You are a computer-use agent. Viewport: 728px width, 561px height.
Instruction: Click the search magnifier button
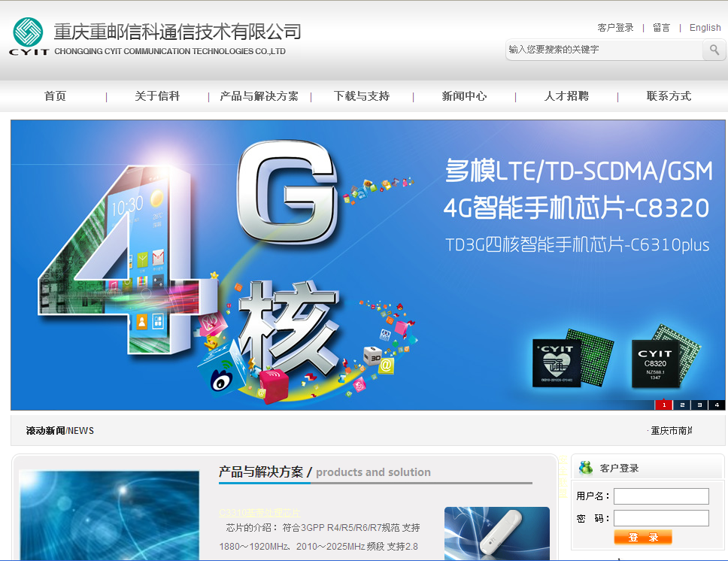(x=714, y=50)
